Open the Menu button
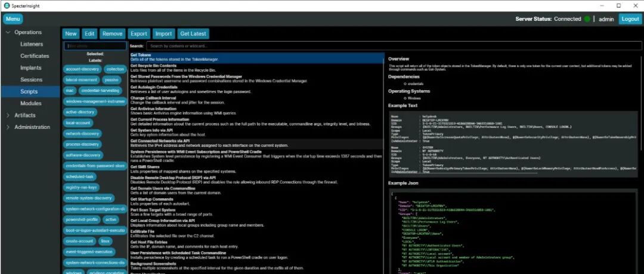 tap(13, 19)
